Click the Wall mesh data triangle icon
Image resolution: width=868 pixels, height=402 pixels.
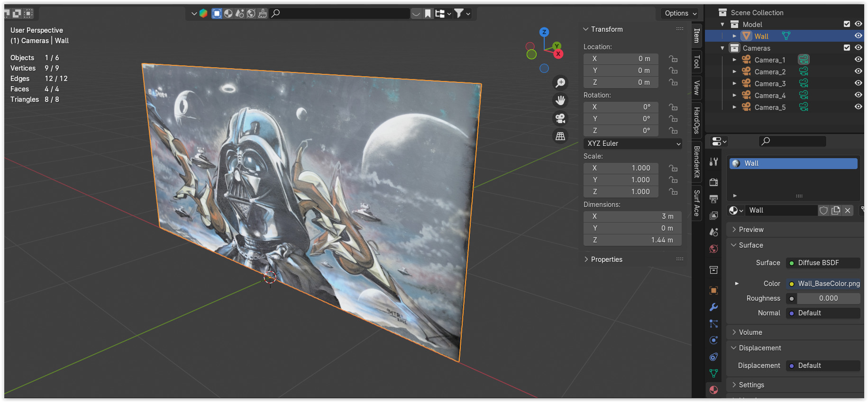[x=786, y=36]
